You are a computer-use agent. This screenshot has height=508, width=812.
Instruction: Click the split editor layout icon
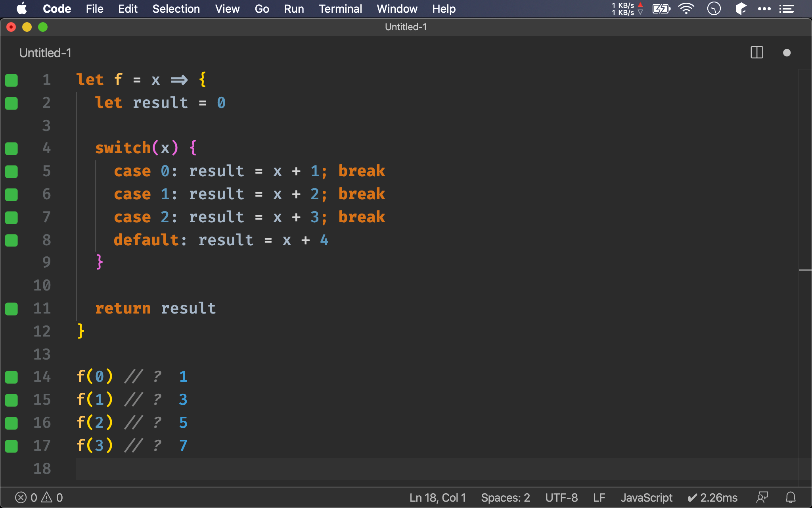pos(756,53)
